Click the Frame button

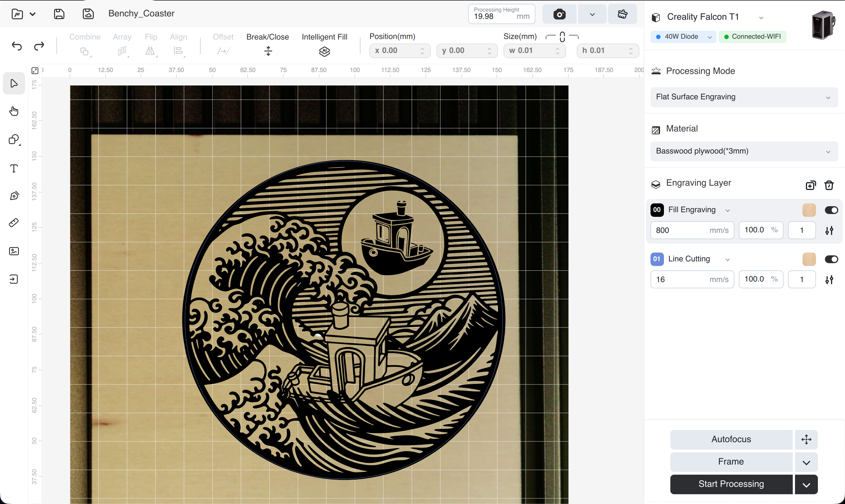tap(731, 462)
